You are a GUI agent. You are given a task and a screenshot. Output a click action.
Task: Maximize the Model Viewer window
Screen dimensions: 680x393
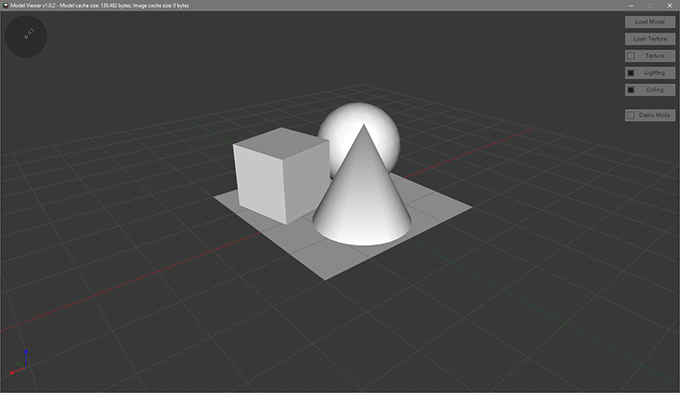[x=650, y=6]
